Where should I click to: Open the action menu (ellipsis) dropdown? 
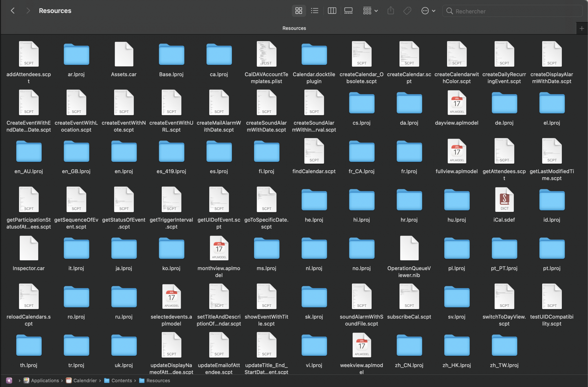428,11
